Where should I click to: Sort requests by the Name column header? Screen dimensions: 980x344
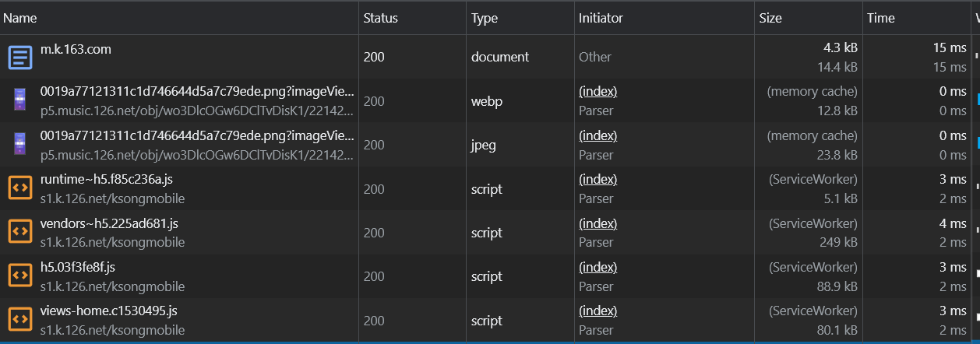click(20, 18)
